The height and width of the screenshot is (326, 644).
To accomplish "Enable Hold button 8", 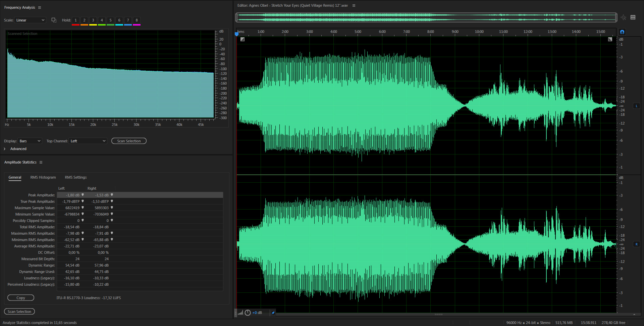I will (x=137, y=20).
